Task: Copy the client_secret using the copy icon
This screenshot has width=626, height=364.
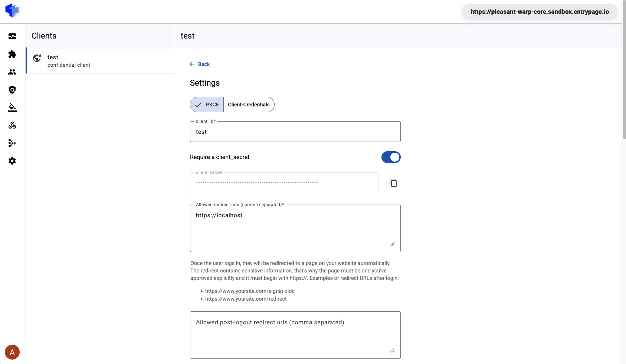Action: 393,182
